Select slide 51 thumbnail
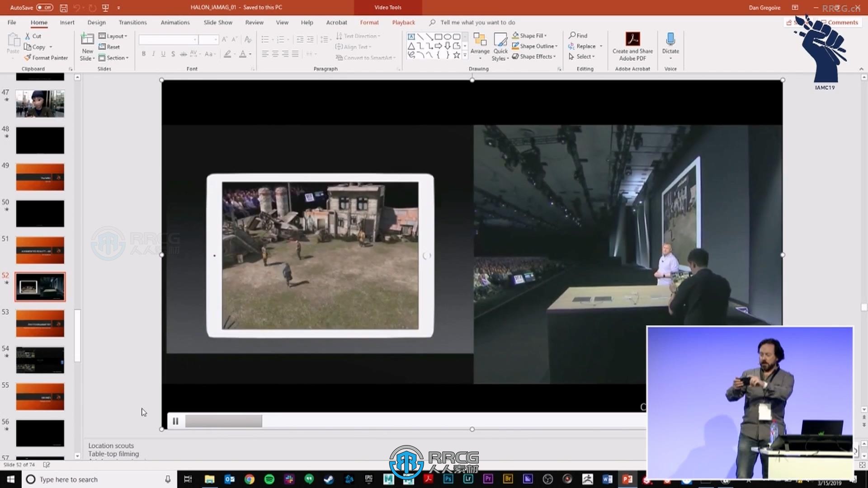The height and width of the screenshot is (488, 868). tap(40, 250)
